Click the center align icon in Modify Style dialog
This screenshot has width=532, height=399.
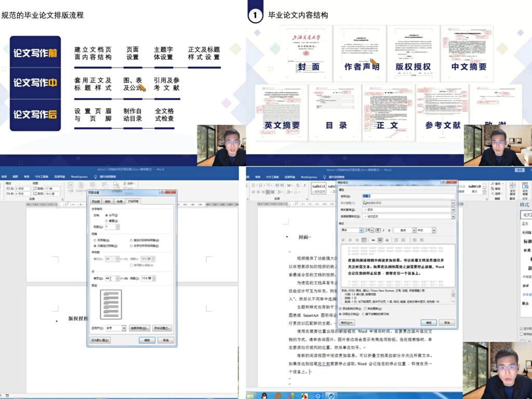click(x=349, y=240)
